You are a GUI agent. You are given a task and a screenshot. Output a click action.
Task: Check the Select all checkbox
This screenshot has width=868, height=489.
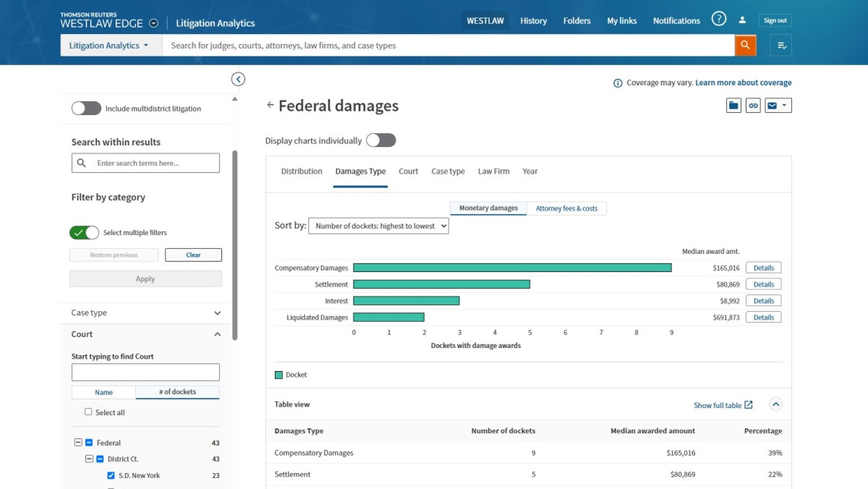pos(88,412)
